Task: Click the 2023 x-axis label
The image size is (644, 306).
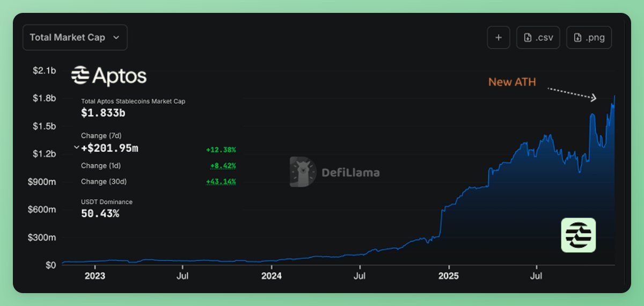Action: click(x=94, y=276)
